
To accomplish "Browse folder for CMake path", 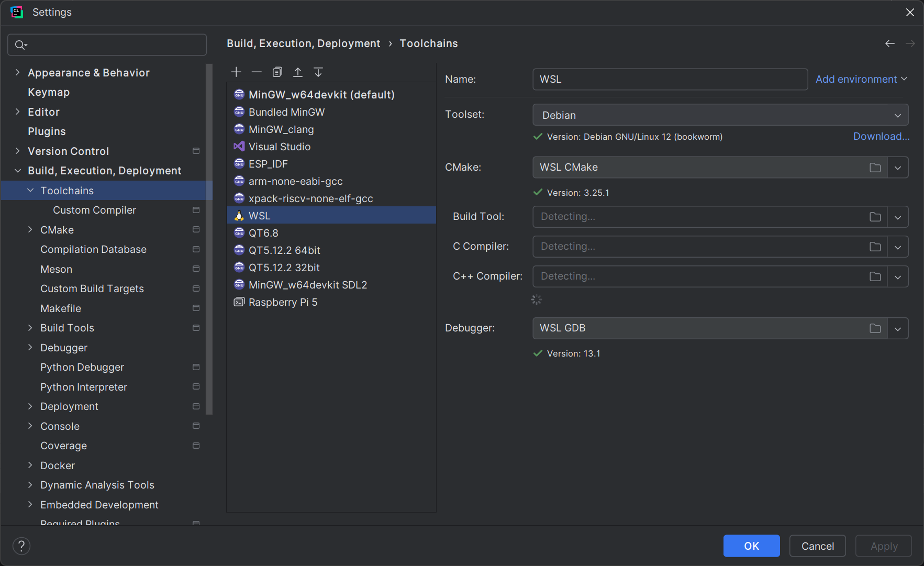I will (875, 168).
